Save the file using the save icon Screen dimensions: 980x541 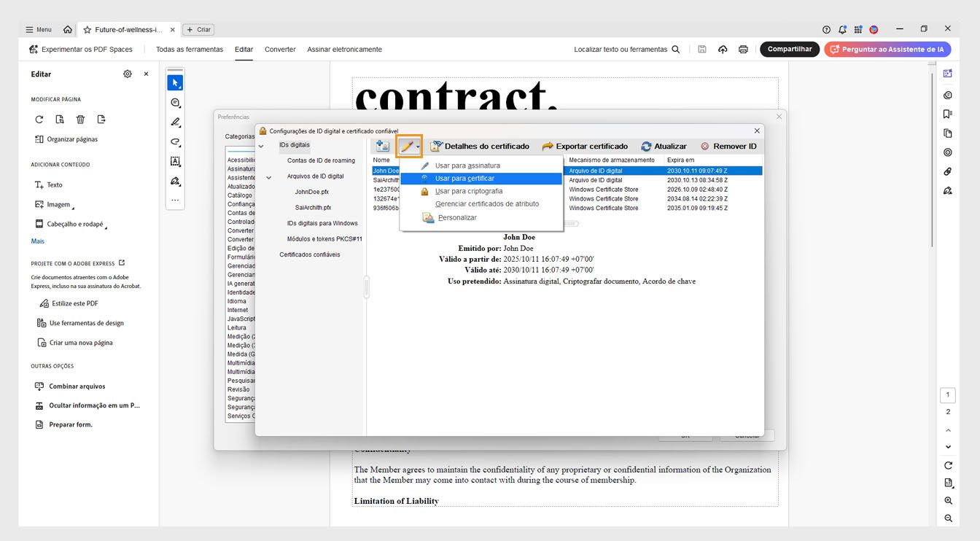701,49
